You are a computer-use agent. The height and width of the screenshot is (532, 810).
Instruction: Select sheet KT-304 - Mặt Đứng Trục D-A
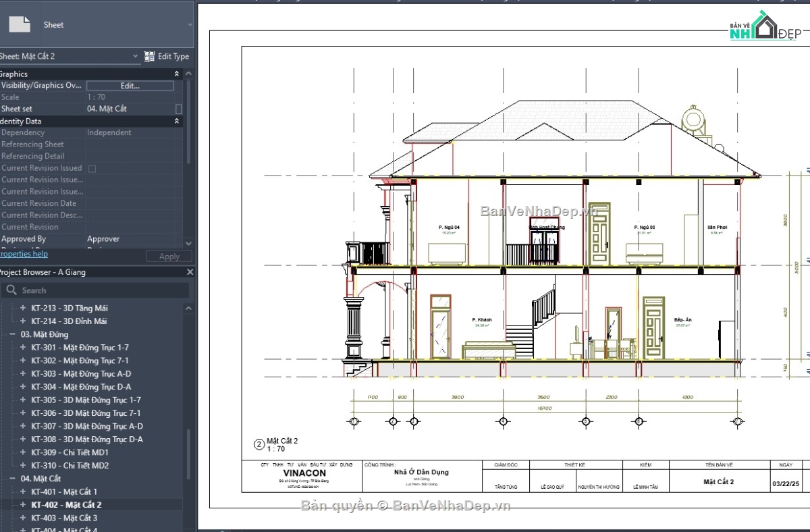[81, 387]
